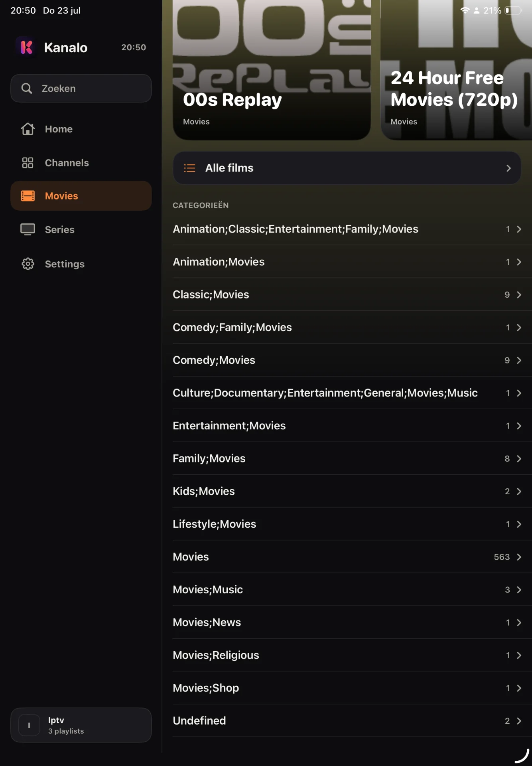Image resolution: width=532 pixels, height=766 pixels.
Task: Click the Settings gear icon
Action: (28, 264)
